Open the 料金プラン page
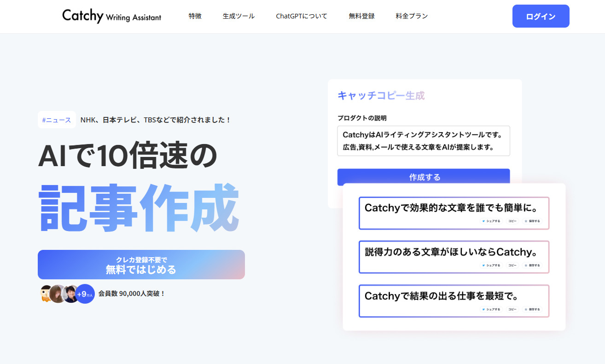 coord(412,16)
